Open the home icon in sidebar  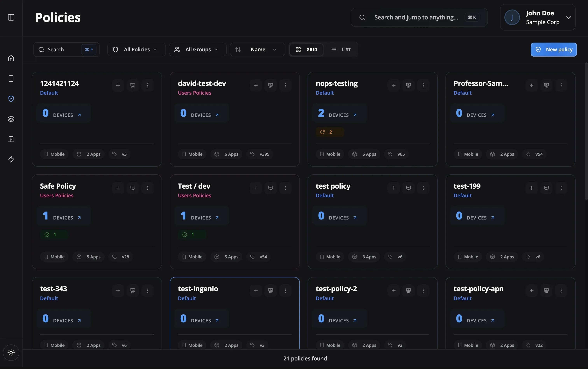11,58
